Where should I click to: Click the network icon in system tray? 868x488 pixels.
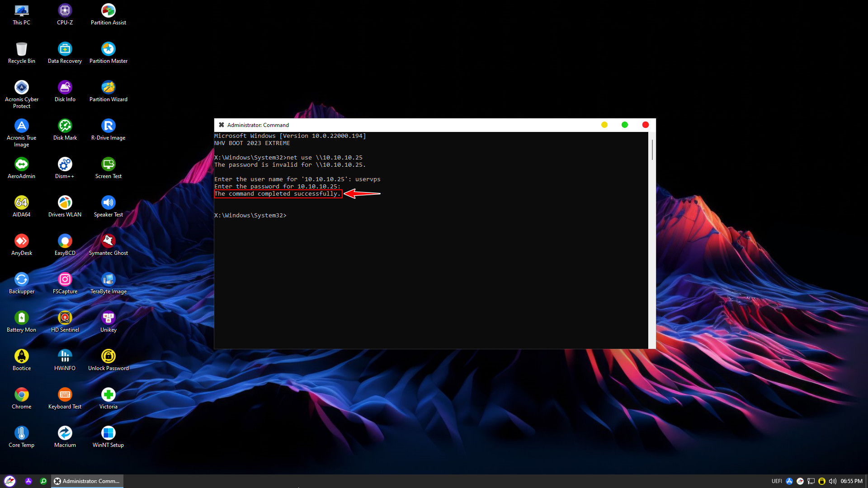(x=811, y=481)
